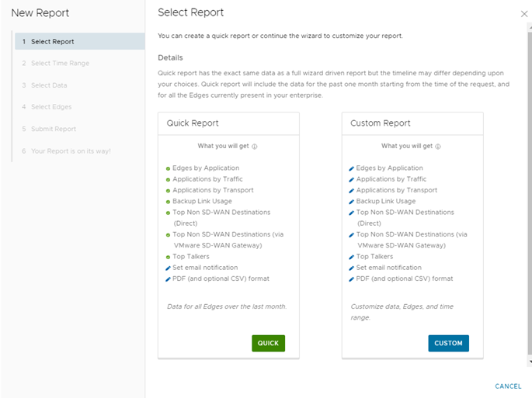The height and width of the screenshot is (398, 532).
Task: Click the info icon in Custom Report card
Action: coord(438,146)
